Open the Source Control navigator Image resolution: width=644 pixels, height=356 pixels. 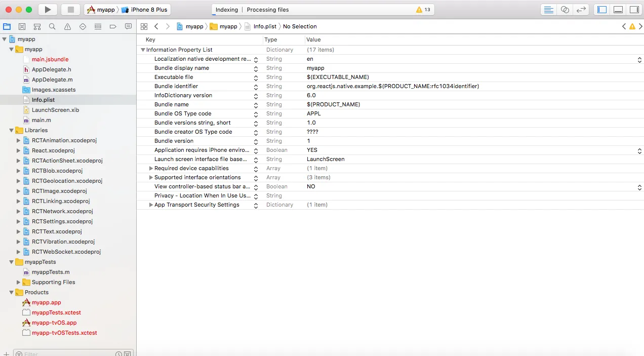22,26
